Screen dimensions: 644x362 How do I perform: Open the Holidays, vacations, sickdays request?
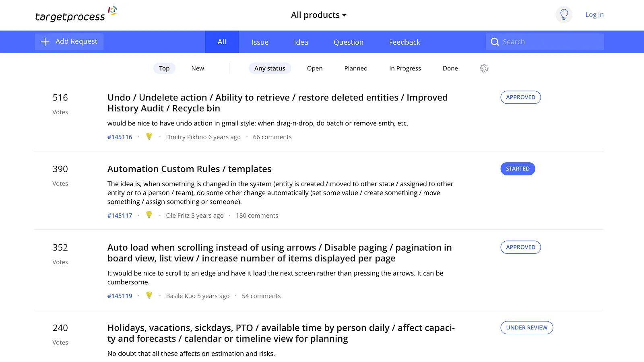click(281, 333)
